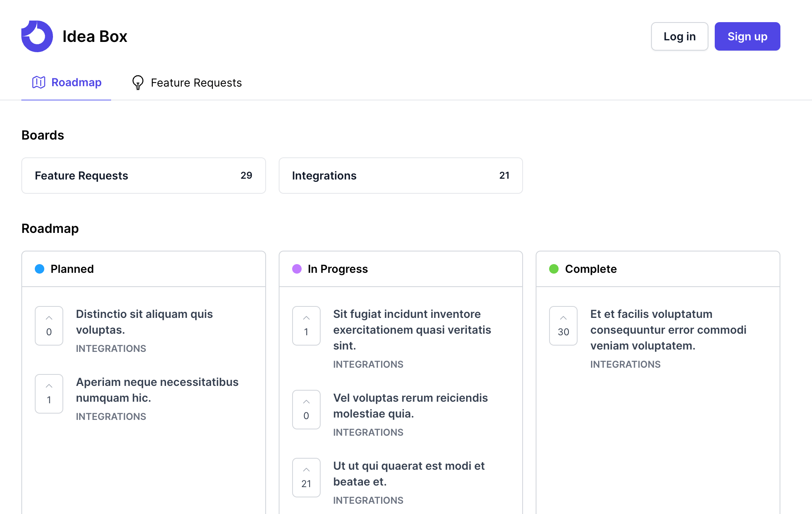The height and width of the screenshot is (514, 812).
Task: Click the green Complete status dot
Action: coord(554,269)
